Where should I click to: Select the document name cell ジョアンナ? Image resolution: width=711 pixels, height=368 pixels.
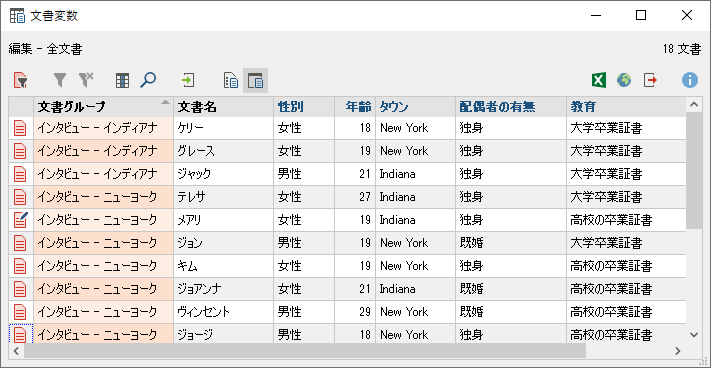click(224, 289)
